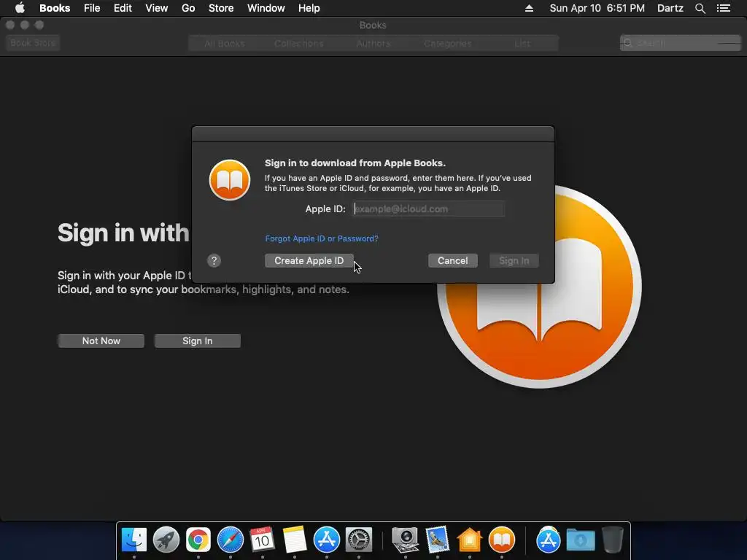Viewport: 747px width, 560px height.
Task: Open Safari compass icon in Dock
Action: tap(230, 540)
